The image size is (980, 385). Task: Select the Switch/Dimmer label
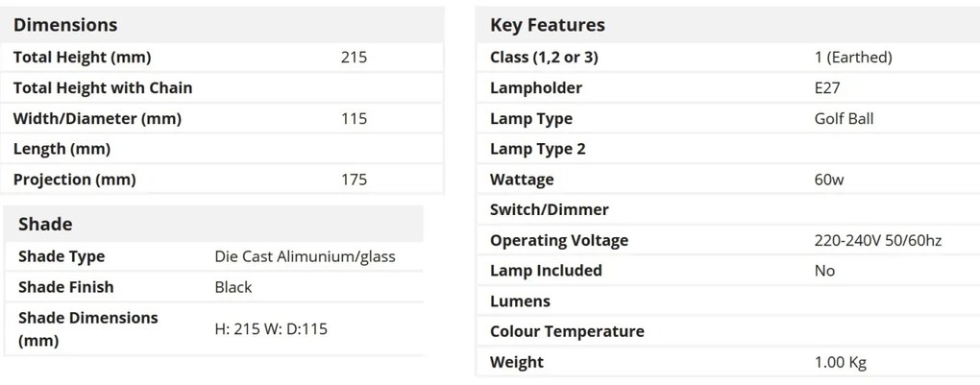[550, 210]
